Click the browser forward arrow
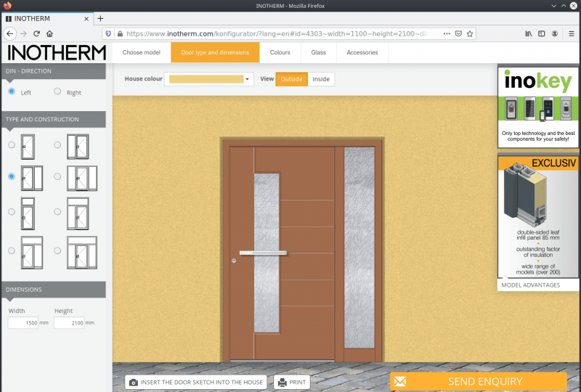 tap(23, 33)
